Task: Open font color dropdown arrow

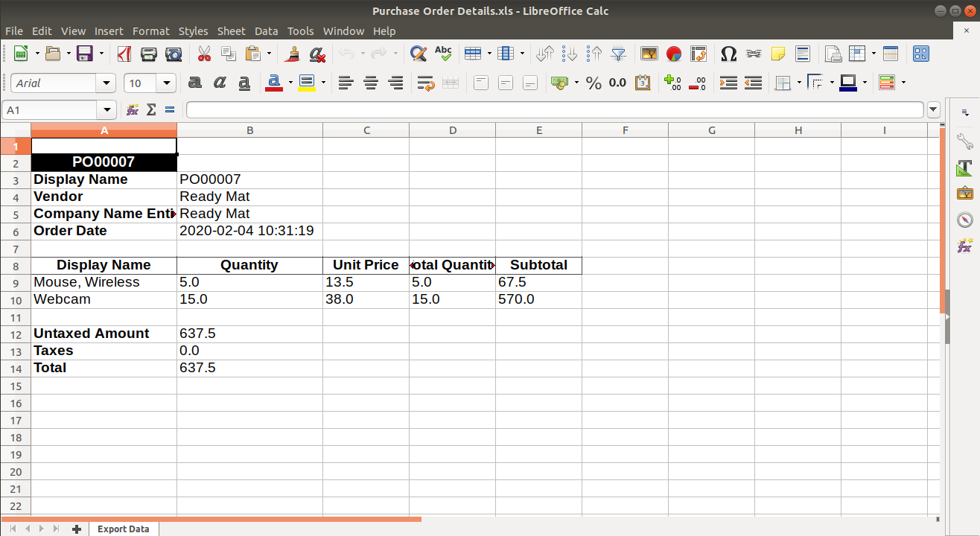Action: click(290, 83)
